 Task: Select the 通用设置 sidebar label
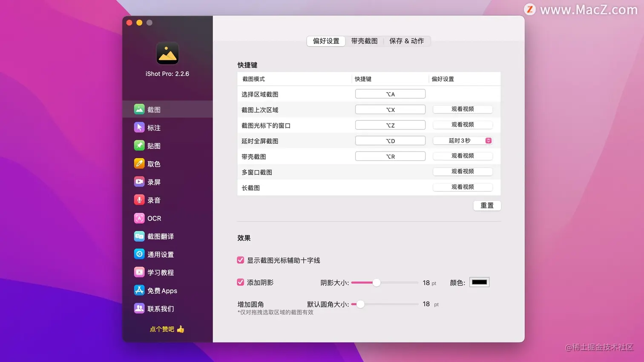click(x=161, y=254)
